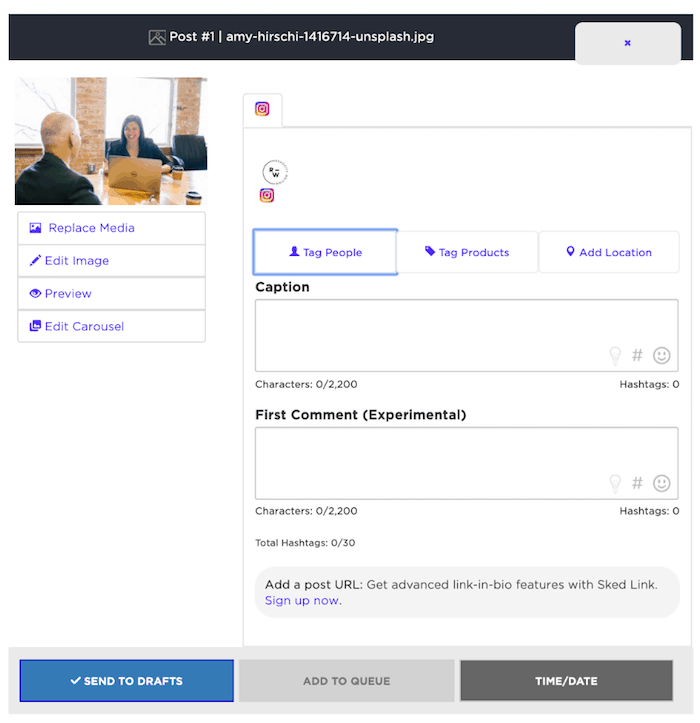Open emoji picker in First Comment box

point(661,483)
